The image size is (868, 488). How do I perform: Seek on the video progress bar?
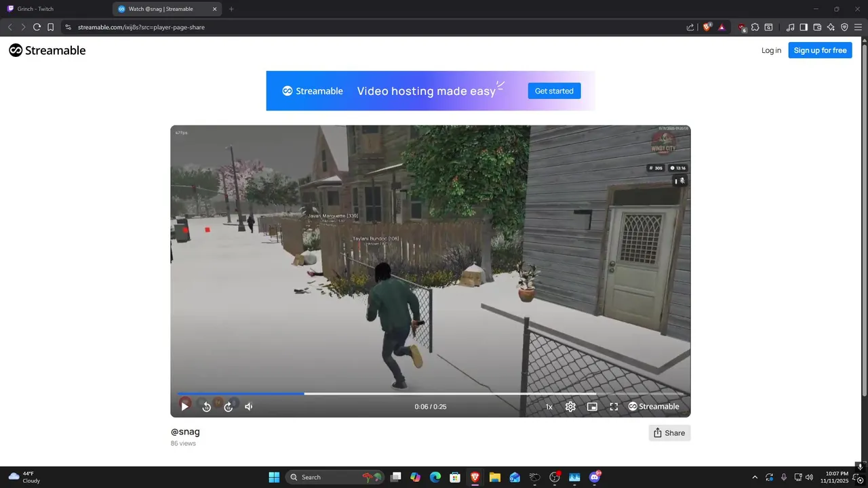pyautogui.click(x=431, y=394)
